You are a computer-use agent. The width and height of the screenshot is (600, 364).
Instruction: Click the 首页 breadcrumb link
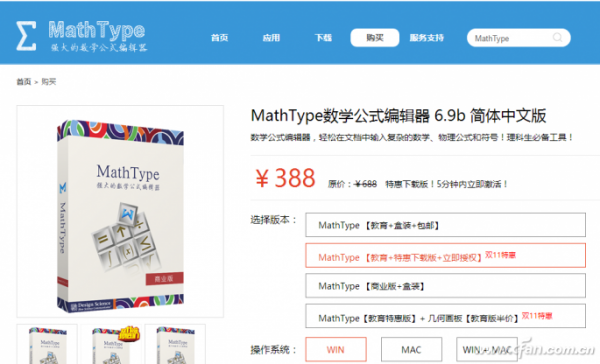23,82
